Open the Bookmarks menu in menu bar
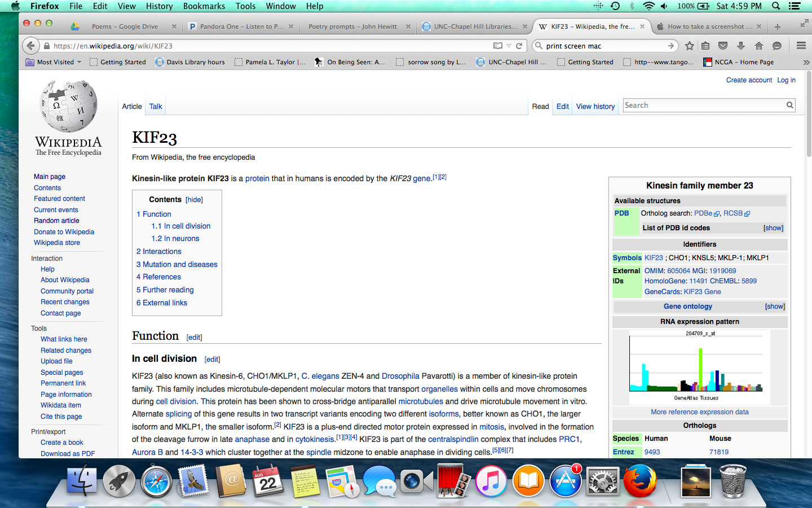Screen dimensions: 812x508 [204, 6]
